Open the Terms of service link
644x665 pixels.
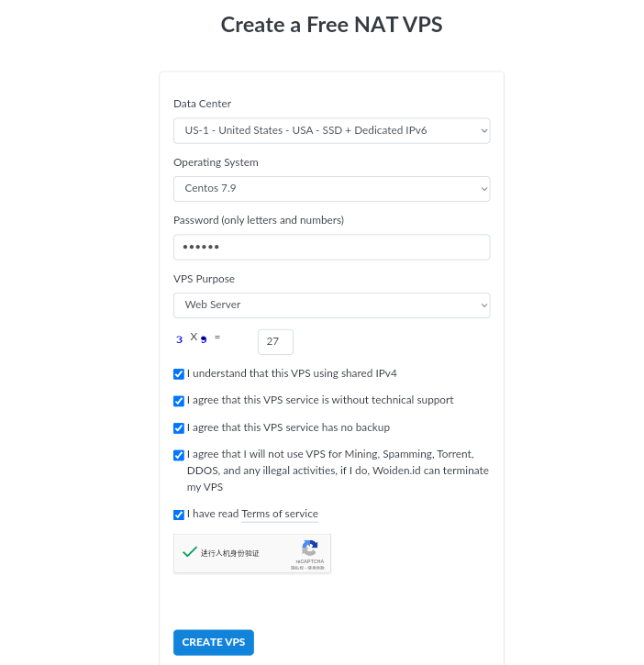[x=280, y=514]
